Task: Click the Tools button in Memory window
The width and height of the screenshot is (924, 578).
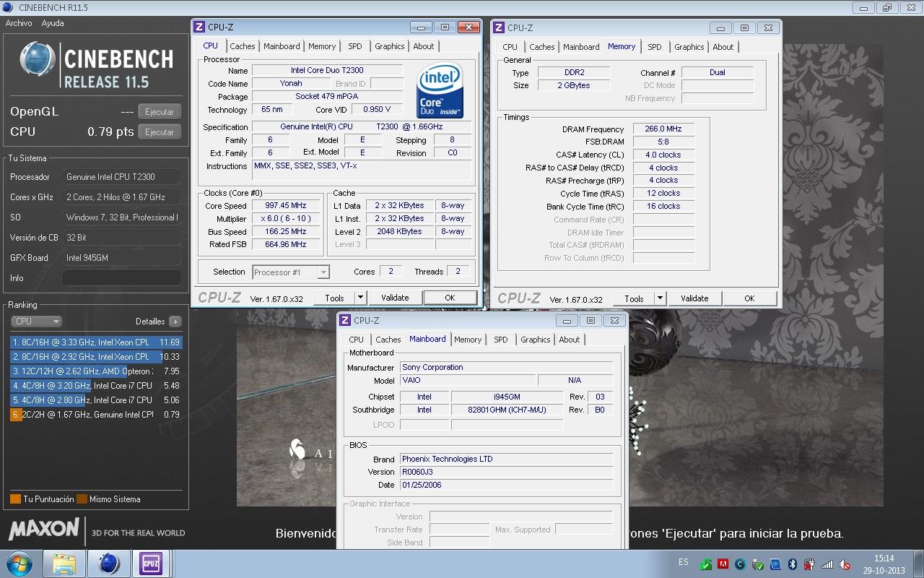Action: point(635,298)
